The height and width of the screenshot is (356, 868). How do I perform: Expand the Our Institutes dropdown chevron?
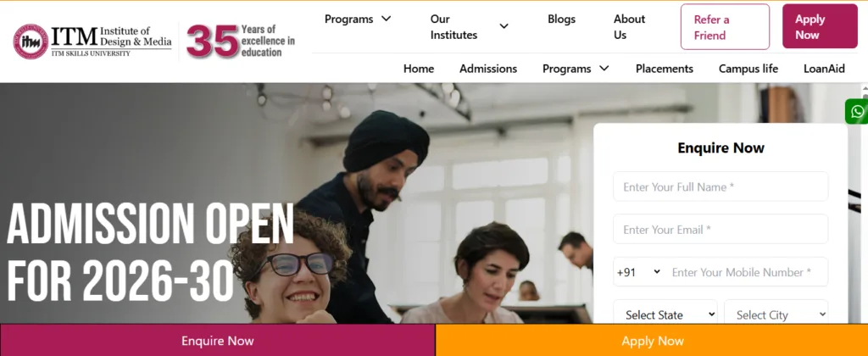point(504,26)
